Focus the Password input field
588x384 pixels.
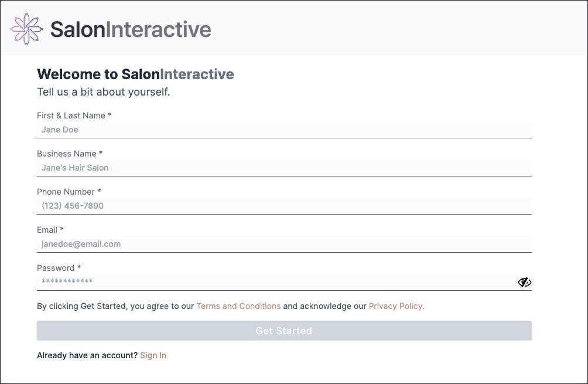(x=275, y=282)
